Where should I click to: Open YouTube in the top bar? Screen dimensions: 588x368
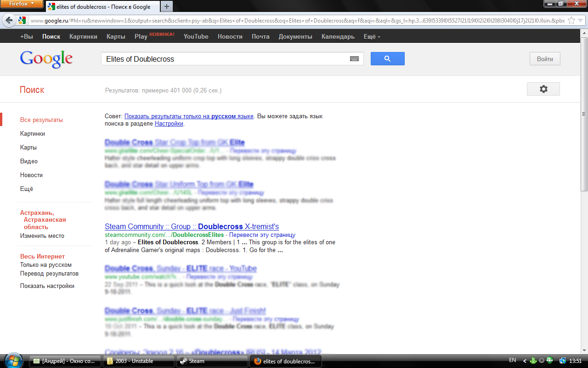(196, 36)
